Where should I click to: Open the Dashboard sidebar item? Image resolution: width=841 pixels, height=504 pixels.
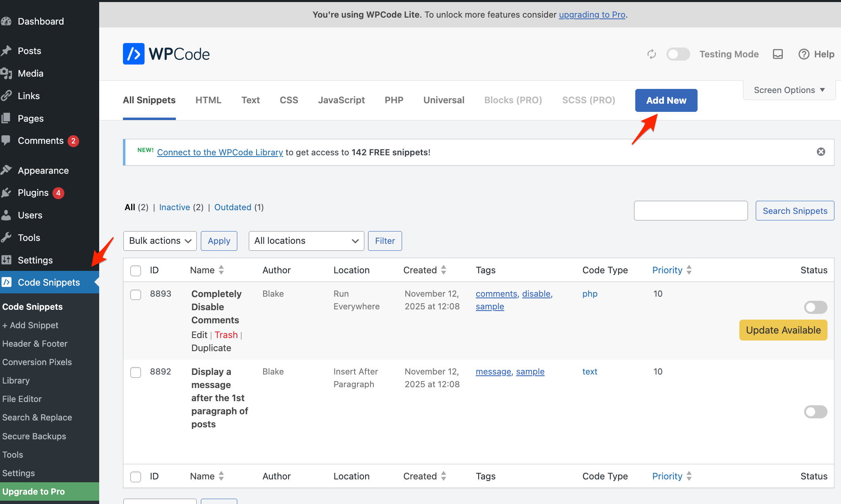[41, 21]
